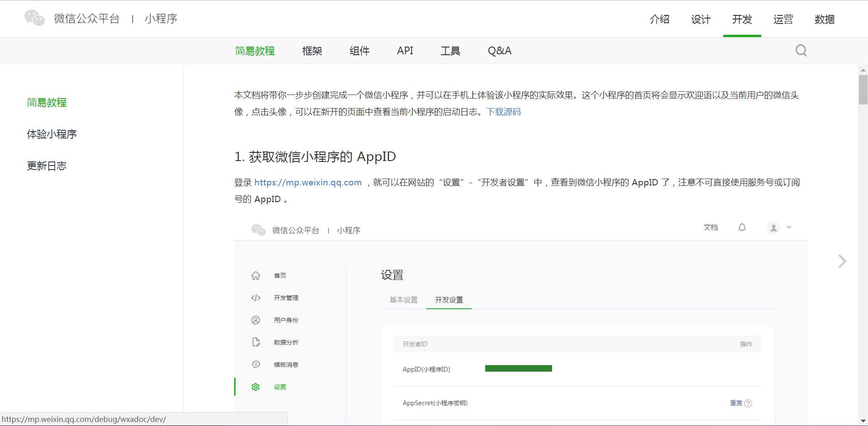Click the WeChat logo in the top-left corner
The height and width of the screenshot is (426, 868).
coord(34,19)
